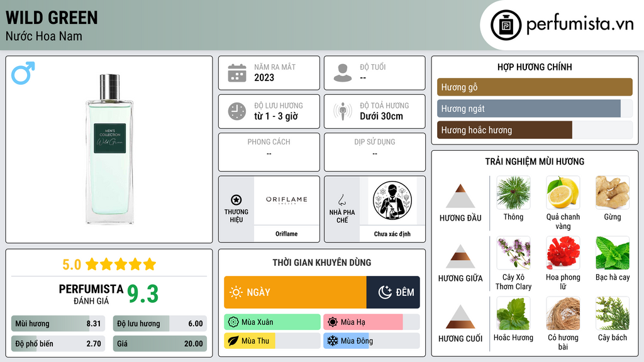Screen dimensions: 644x362
Task: Click the Mùa Xuân season bar
Action: point(272,322)
